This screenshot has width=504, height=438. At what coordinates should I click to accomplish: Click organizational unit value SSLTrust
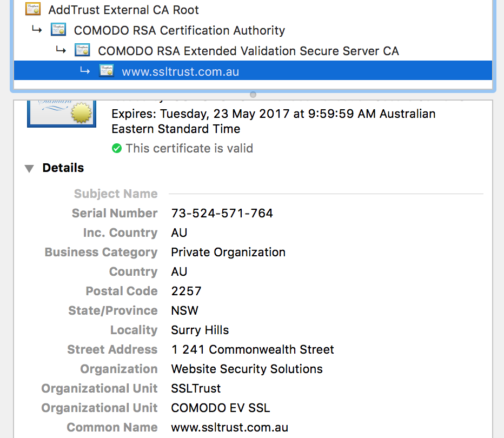point(196,388)
